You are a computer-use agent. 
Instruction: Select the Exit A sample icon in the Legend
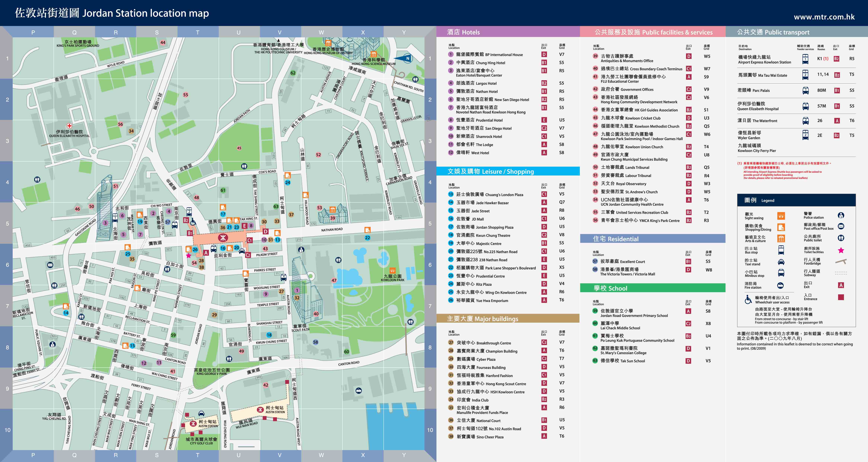[x=841, y=285]
